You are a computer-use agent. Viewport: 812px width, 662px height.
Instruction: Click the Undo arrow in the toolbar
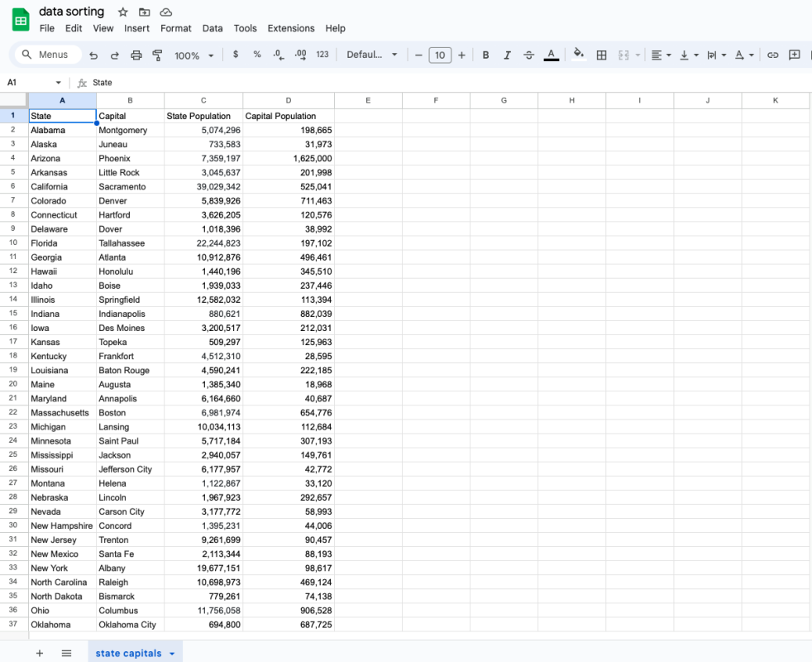93,55
